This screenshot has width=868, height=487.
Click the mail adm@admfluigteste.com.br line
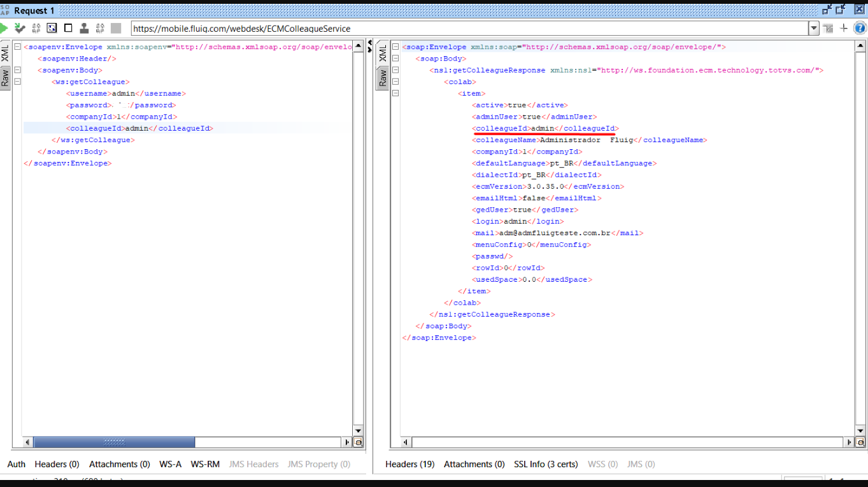point(557,233)
